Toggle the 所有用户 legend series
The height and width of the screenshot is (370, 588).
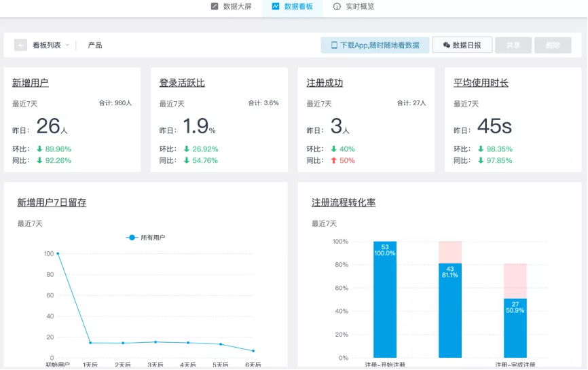[145, 238]
